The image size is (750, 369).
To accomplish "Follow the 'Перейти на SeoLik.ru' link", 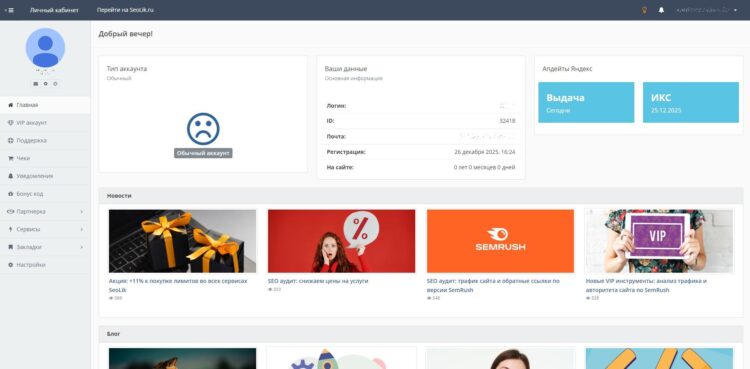I will pos(125,10).
